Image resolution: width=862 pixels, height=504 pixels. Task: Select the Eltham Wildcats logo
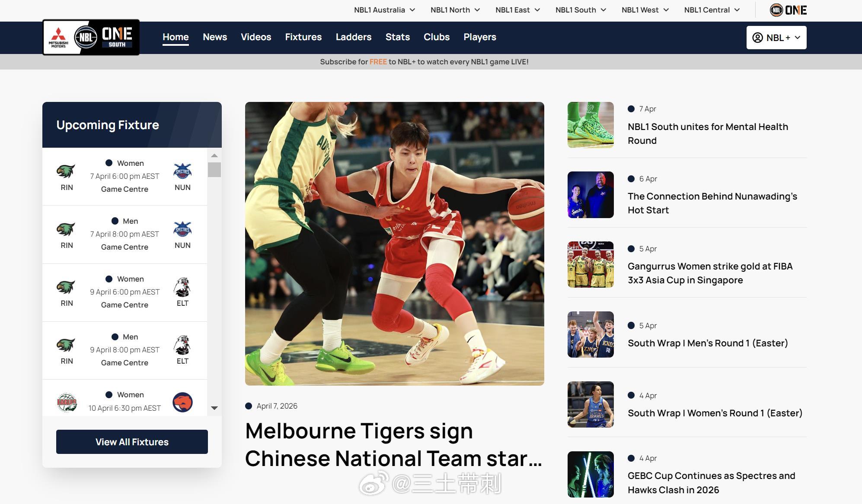tap(182, 286)
